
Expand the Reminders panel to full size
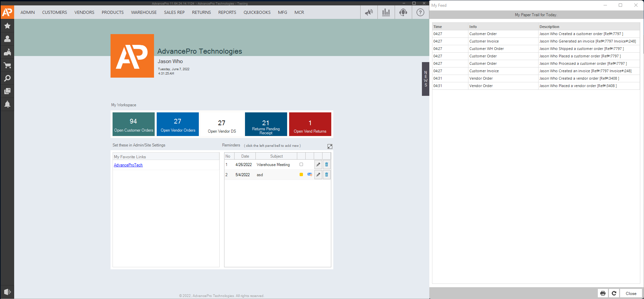click(x=330, y=146)
